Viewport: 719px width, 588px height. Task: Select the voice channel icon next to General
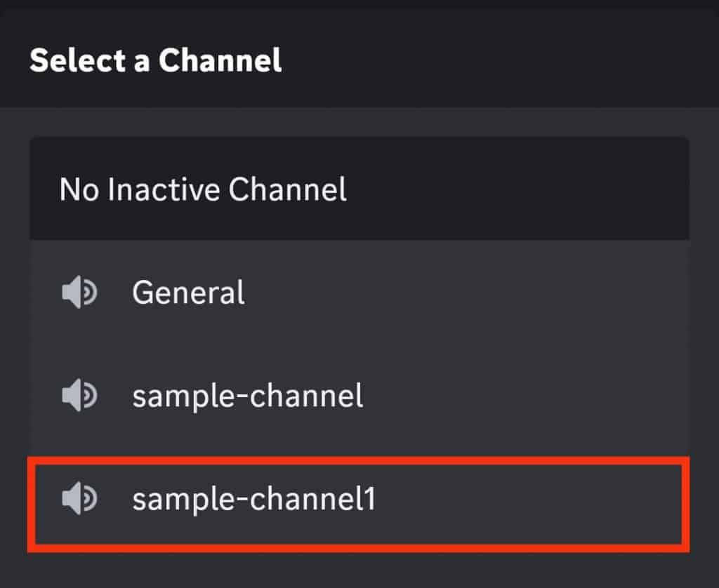[81, 293]
